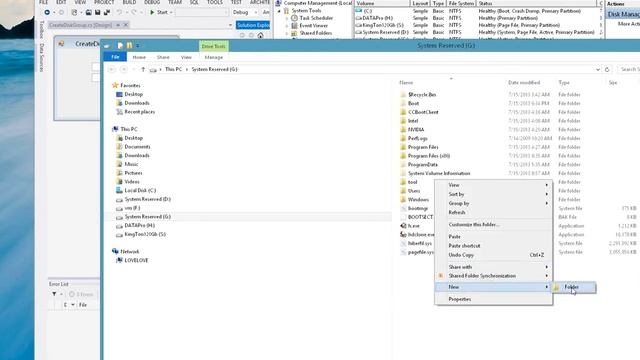640x360 pixels.
Task: Choose Paste in the context menu
Action: point(493,236)
